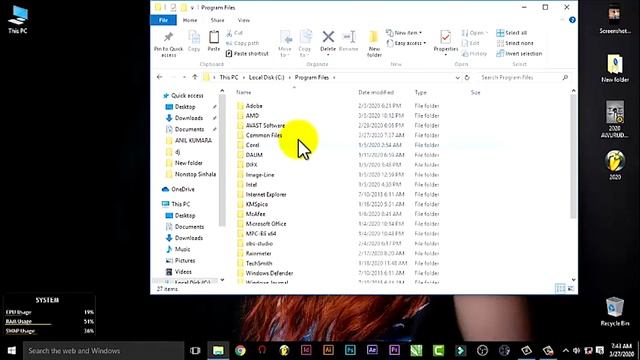Go up one level with up arrow
Image resolution: width=640 pixels, height=360 pixels.
point(195,77)
